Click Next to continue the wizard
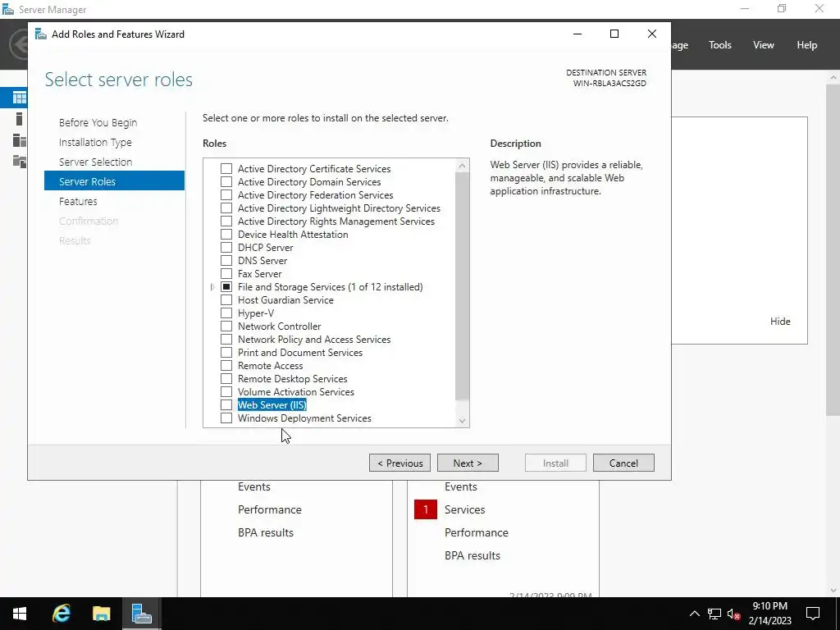840x630 pixels. point(468,463)
